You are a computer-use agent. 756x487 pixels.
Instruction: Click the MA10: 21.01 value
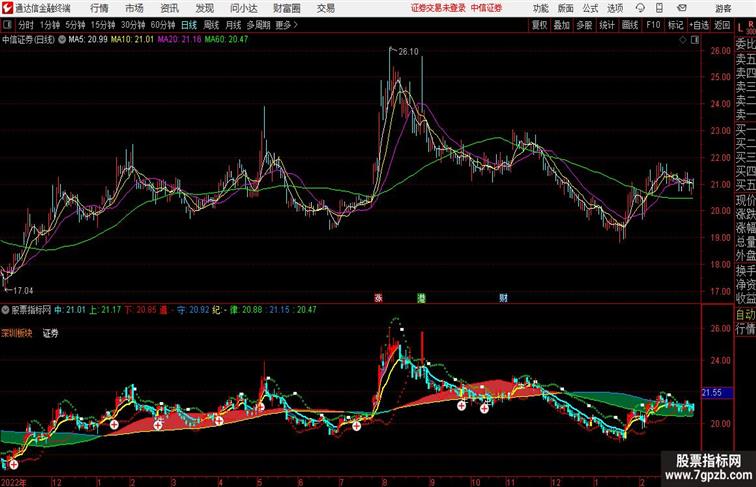(x=132, y=40)
